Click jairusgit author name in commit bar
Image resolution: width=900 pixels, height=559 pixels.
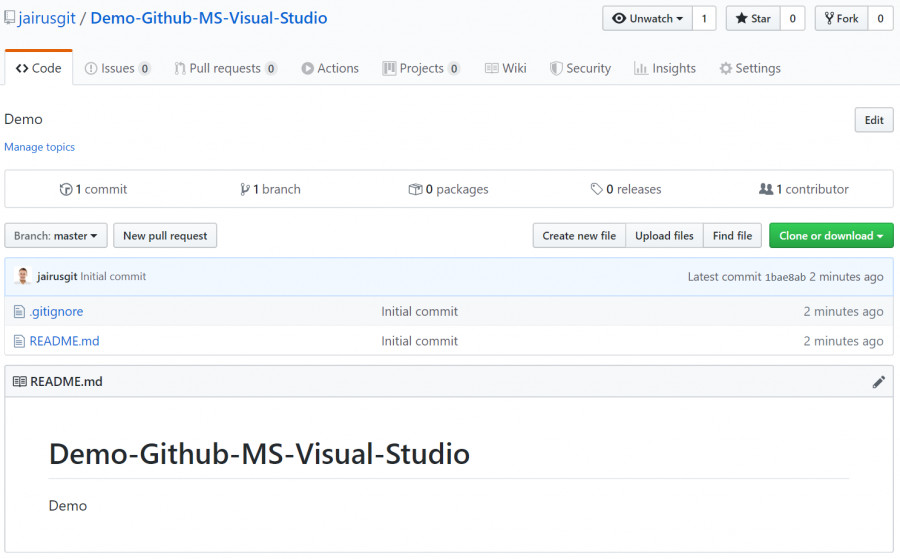(x=57, y=277)
